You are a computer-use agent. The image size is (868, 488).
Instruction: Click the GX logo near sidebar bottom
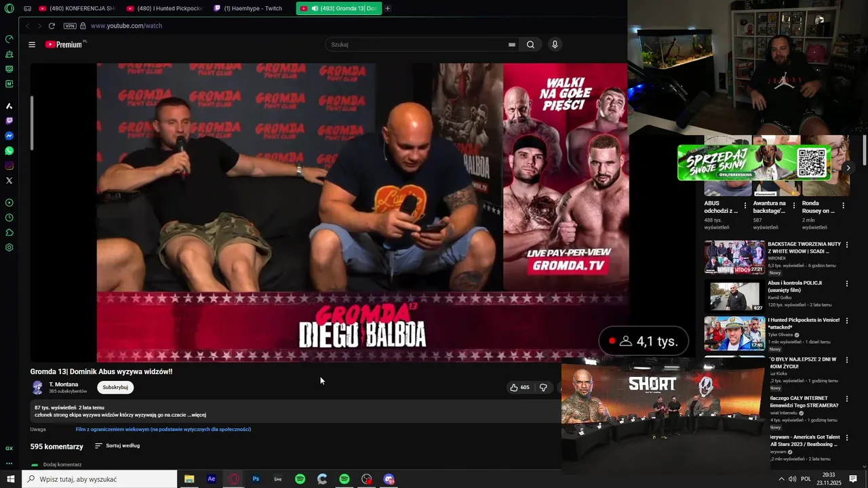(9, 448)
